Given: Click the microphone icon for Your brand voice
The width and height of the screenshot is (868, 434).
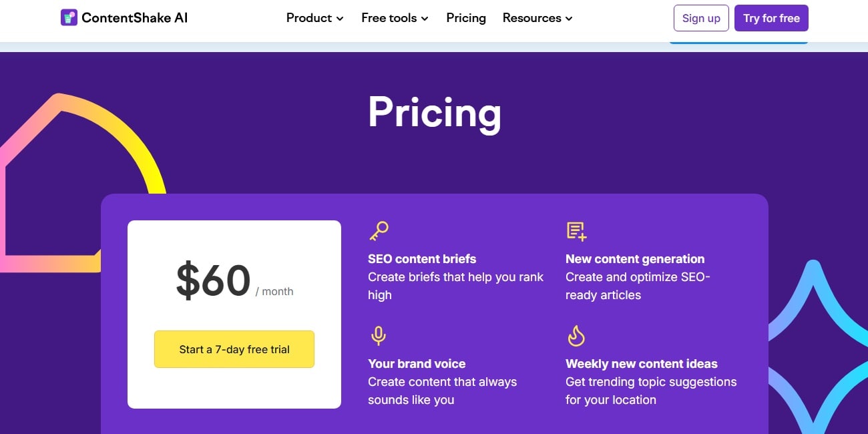Looking at the screenshot, I should pyautogui.click(x=379, y=336).
